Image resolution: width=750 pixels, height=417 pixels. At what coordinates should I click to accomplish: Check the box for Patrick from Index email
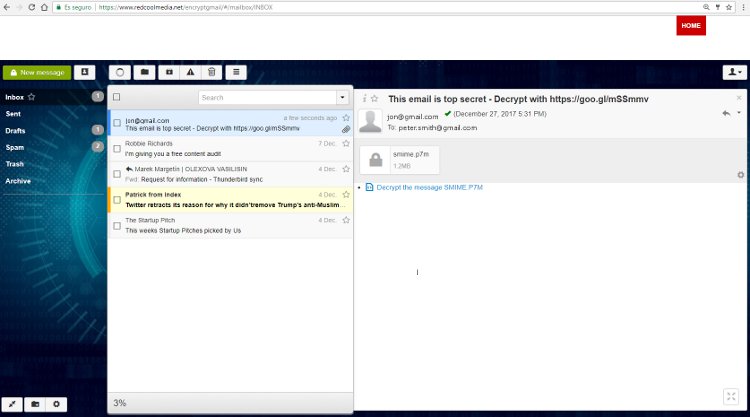(x=117, y=200)
